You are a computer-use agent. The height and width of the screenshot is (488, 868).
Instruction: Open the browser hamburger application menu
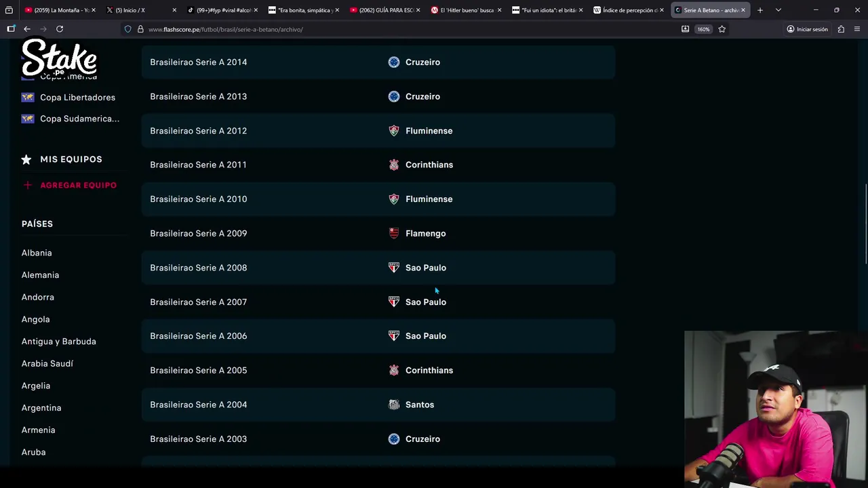point(857,29)
